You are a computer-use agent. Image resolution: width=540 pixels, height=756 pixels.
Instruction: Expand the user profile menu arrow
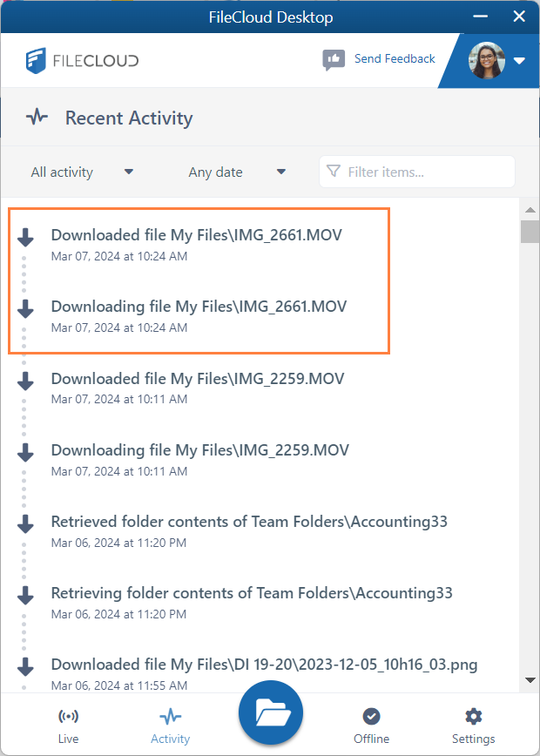coord(520,63)
